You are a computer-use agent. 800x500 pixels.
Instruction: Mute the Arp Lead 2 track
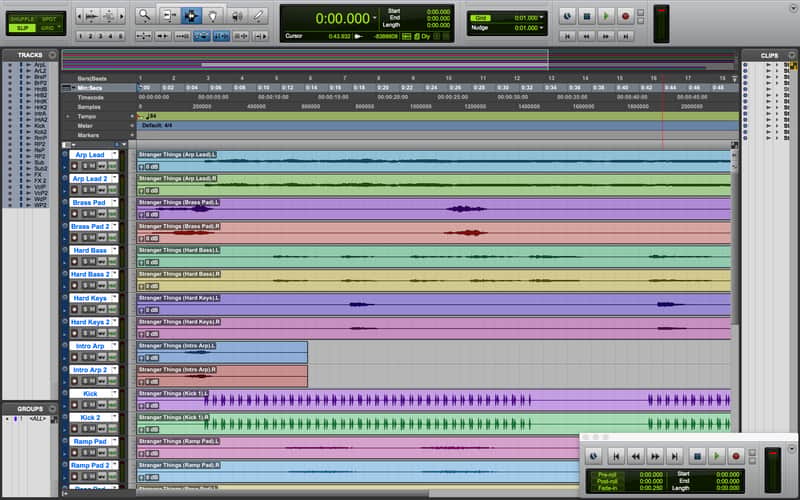point(93,190)
